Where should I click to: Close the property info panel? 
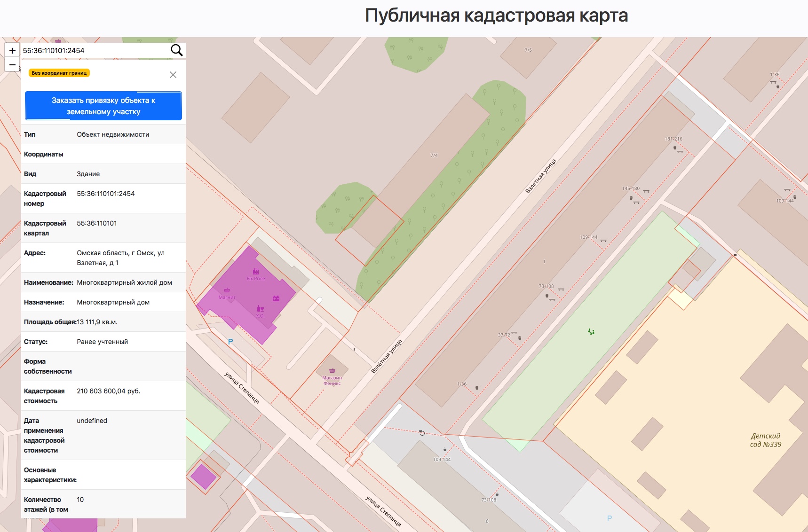173,75
